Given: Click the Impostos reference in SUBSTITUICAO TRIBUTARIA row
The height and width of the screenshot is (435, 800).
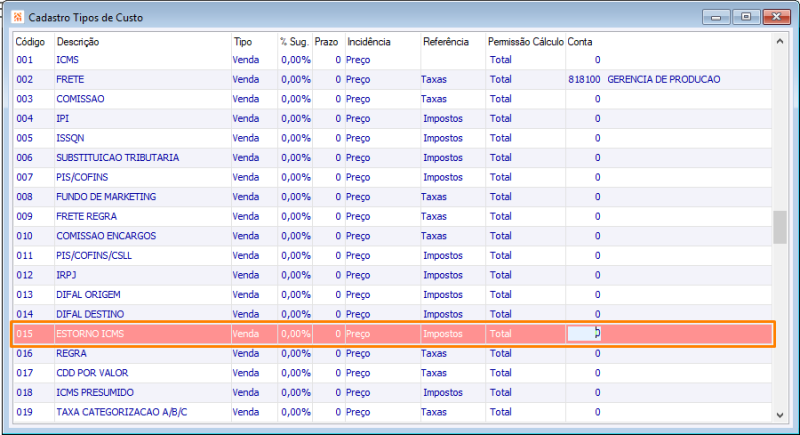Looking at the screenshot, I should tap(443, 158).
